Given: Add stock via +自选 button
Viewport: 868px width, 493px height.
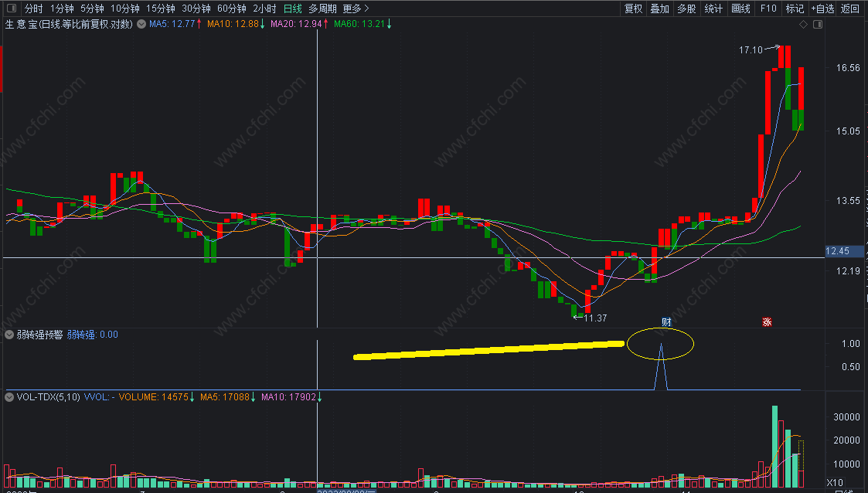Looking at the screenshot, I should pyautogui.click(x=822, y=8).
